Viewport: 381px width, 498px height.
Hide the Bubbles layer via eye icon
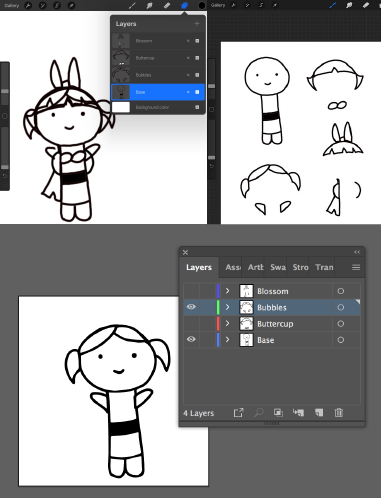pyautogui.click(x=191, y=307)
